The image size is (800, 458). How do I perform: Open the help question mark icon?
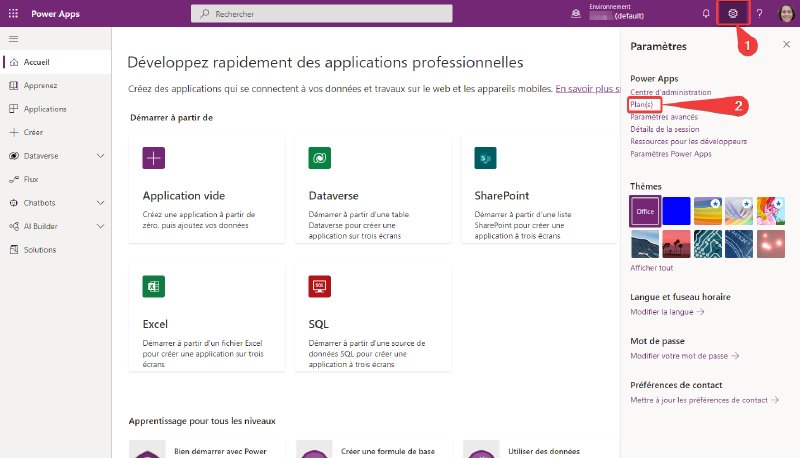(x=760, y=14)
